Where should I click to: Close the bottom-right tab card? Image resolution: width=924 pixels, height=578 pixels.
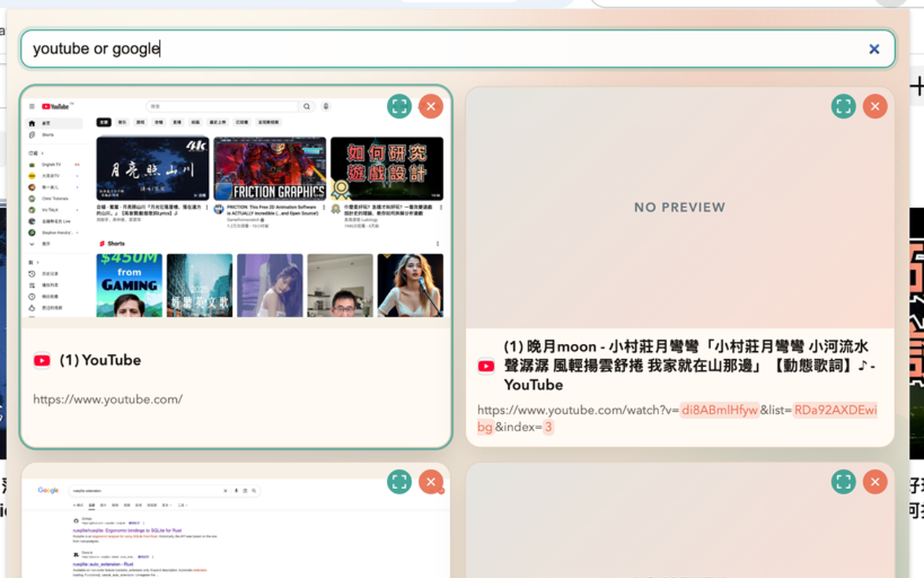point(875,482)
